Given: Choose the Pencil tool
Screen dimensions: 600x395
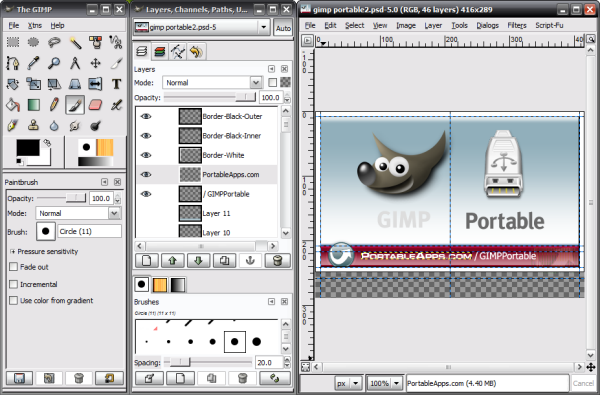Looking at the screenshot, I should [x=54, y=104].
